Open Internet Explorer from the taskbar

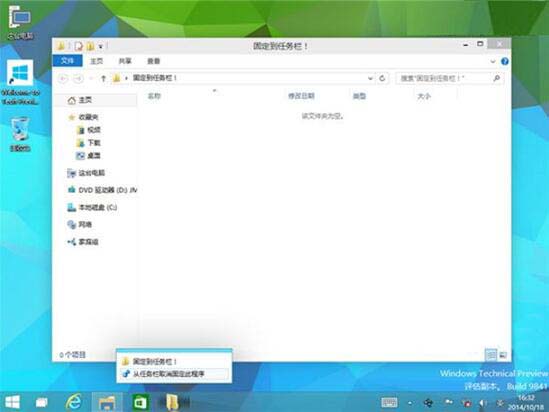coord(74,402)
